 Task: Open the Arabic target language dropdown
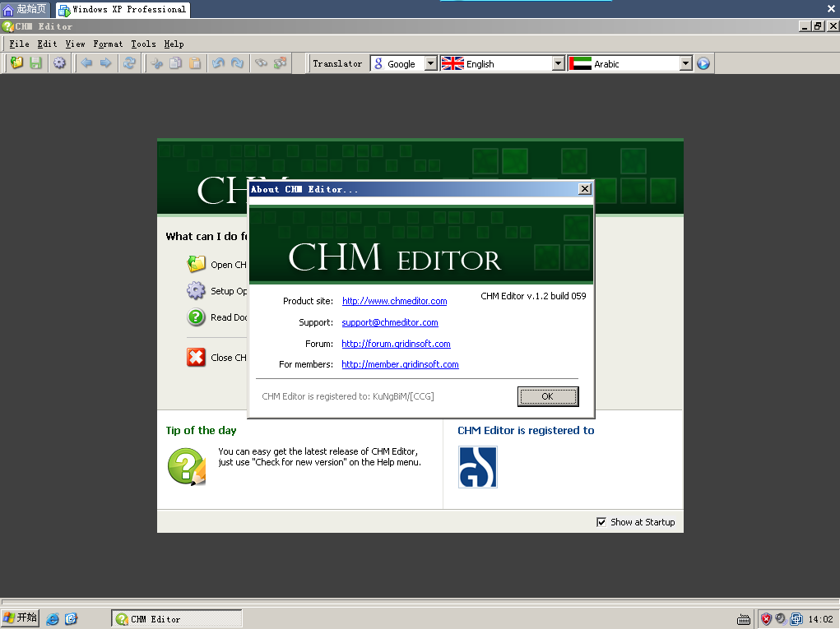(685, 63)
